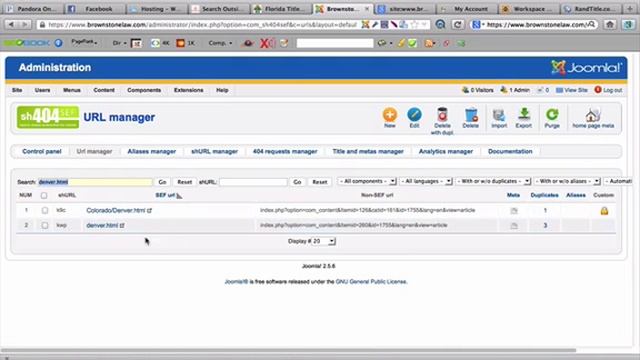The height and width of the screenshot is (360, 640).
Task: Check the Colorado/Denver.html row checkbox
Action: click(x=44, y=211)
